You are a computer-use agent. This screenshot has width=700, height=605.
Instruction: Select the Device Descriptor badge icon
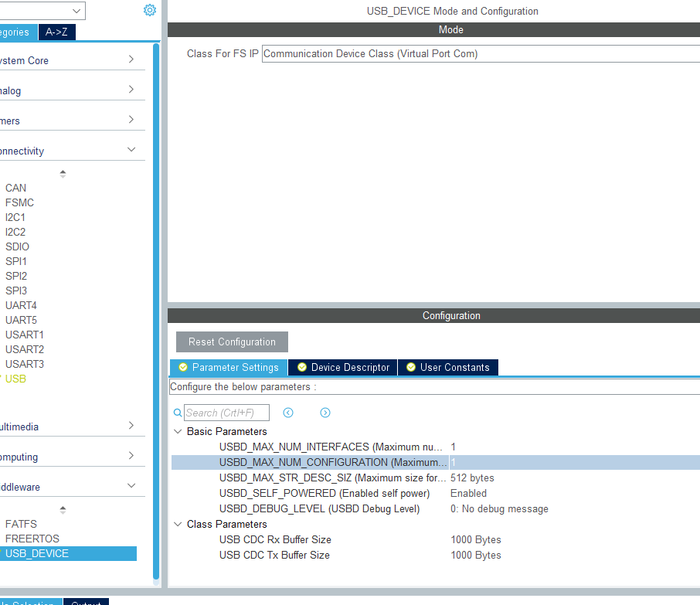[x=301, y=367]
